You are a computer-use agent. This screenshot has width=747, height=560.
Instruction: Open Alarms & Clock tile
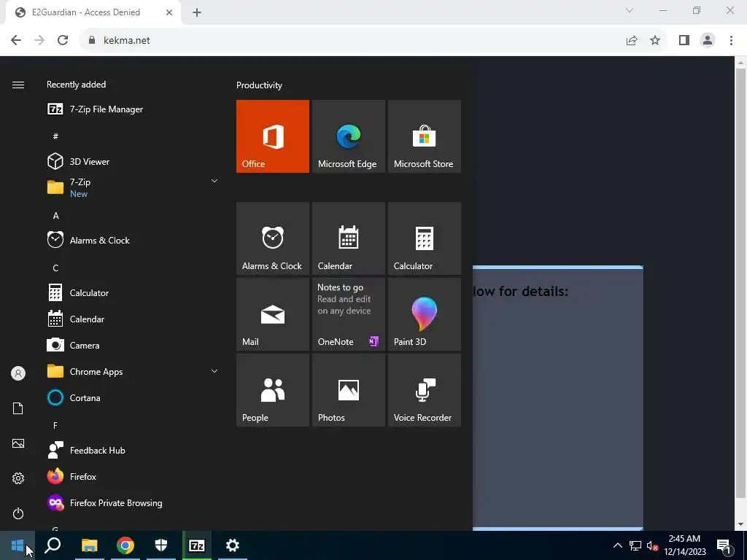pyautogui.click(x=273, y=238)
